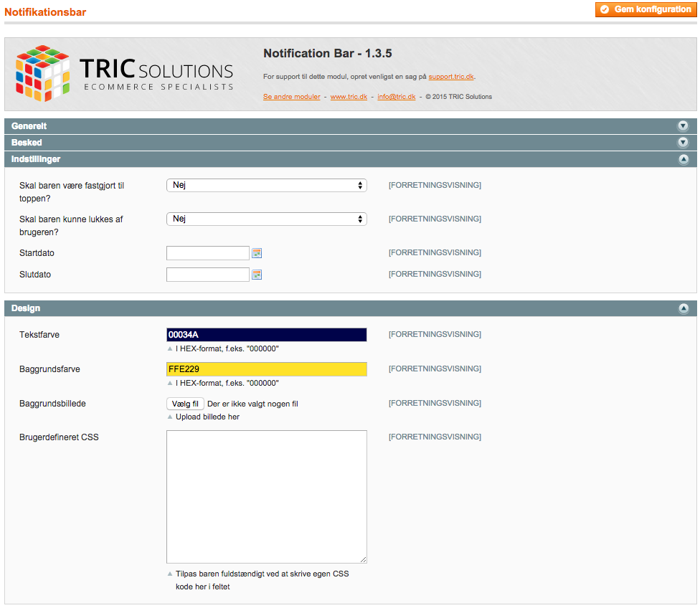Viewport: 700px width, 608px height.
Task: Open the sticky-to-top bar dropdown
Action: click(x=266, y=186)
